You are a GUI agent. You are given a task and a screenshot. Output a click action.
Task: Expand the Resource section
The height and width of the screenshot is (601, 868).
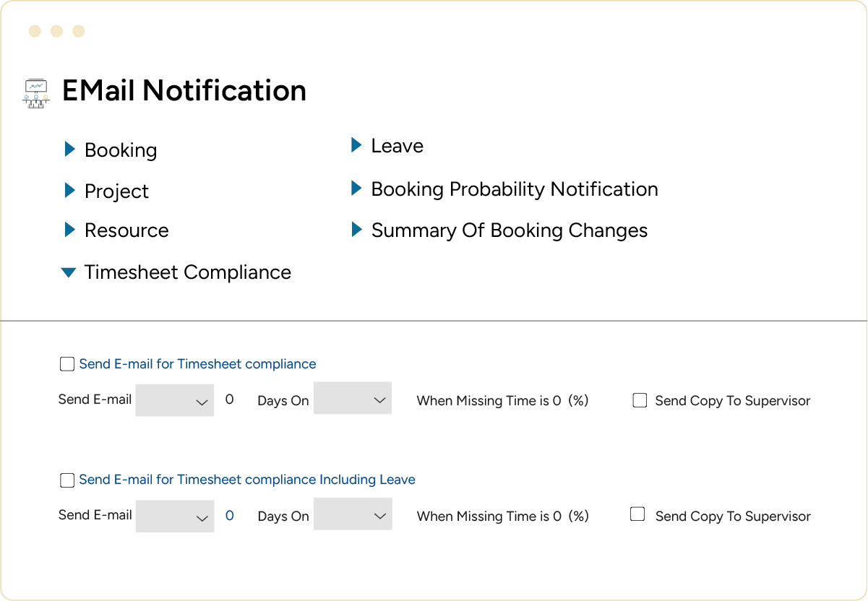click(69, 230)
